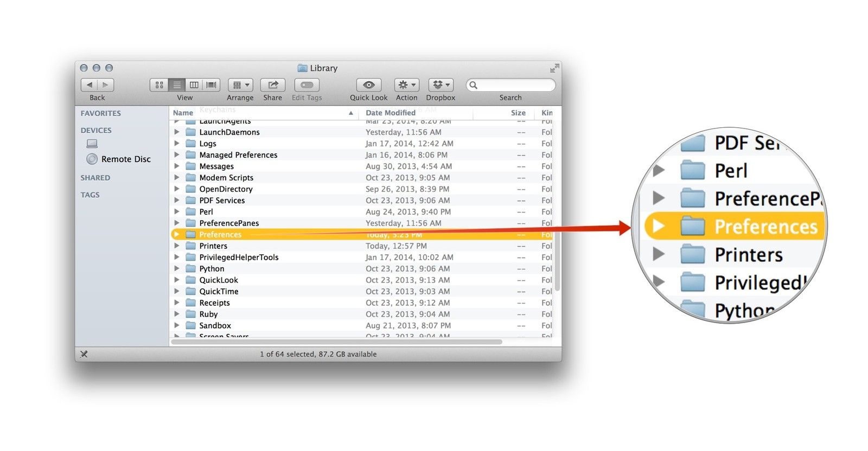Switch to Cover Flow view
Viewport: 868px width, 451px height.
click(211, 85)
